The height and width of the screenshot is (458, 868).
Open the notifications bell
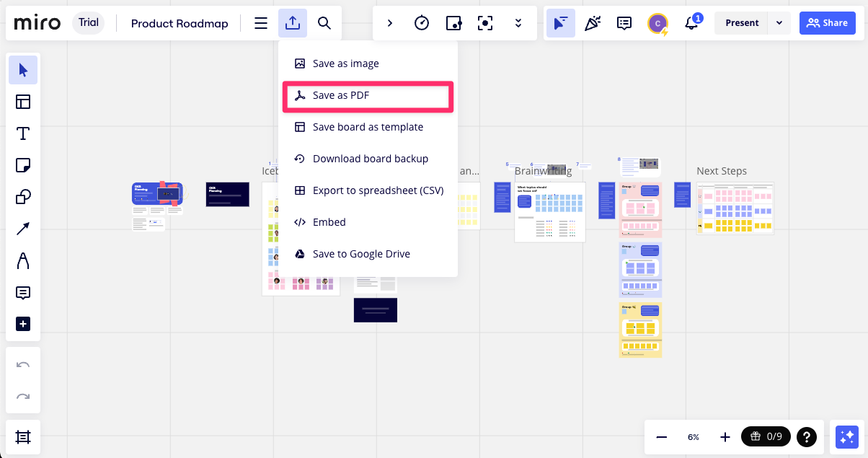click(x=691, y=23)
